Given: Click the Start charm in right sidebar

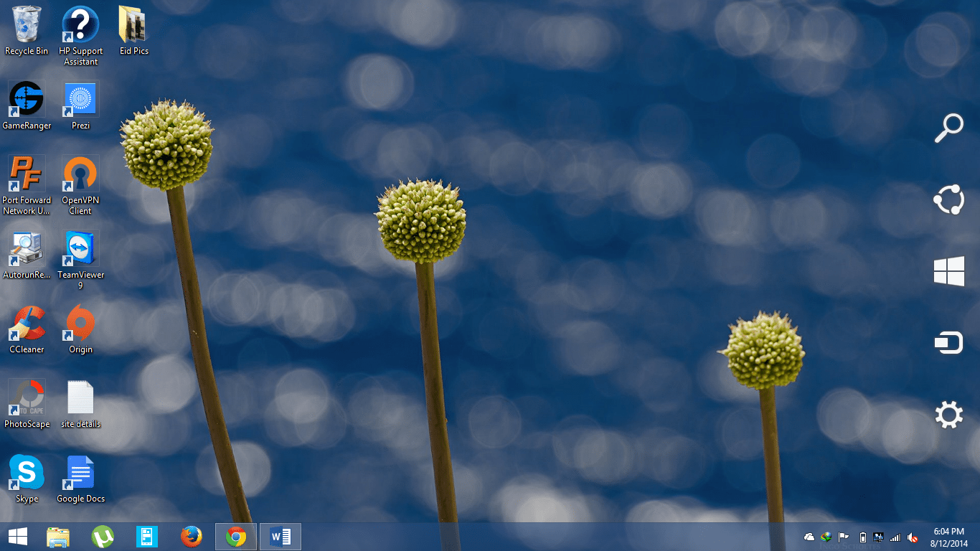Looking at the screenshot, I should (x=948, y=272).
